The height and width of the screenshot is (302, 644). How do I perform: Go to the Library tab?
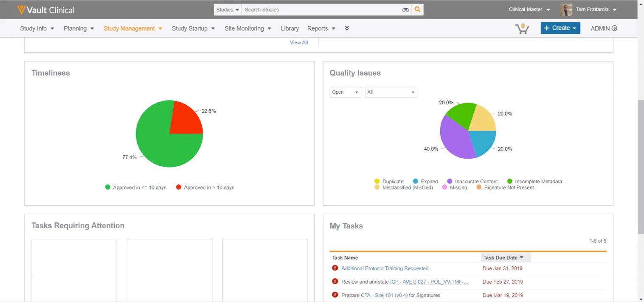pos(290,28)
